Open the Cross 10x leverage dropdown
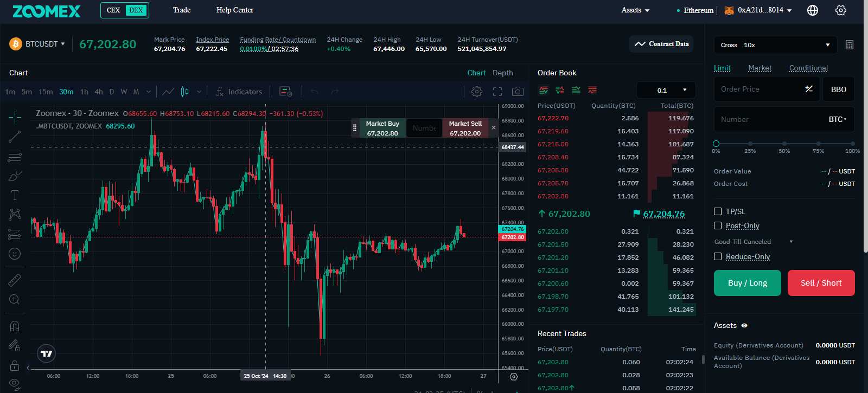Screen dimensions: 868x393 pyautogui.click(x=775, y=45)
